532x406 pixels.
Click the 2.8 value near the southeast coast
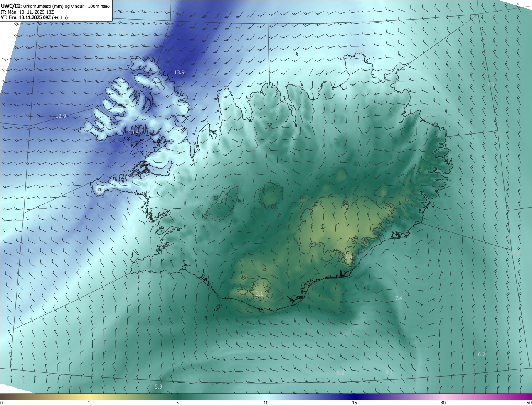point(348,257)
